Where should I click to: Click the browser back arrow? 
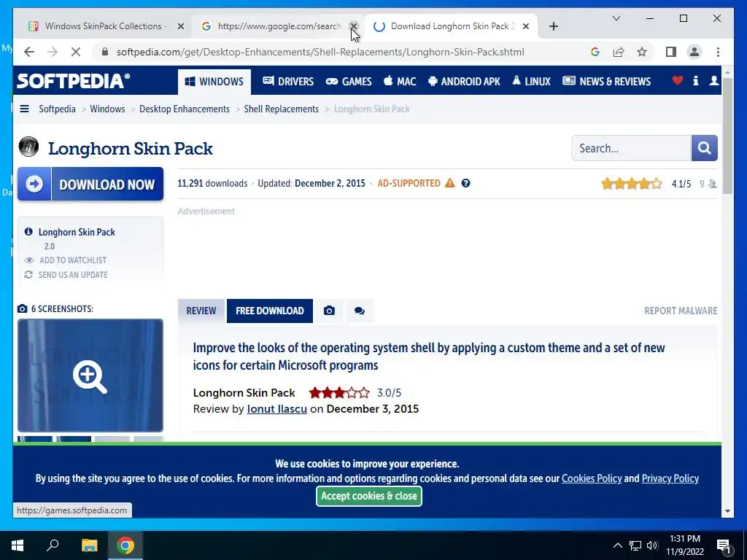pos(29,52)
